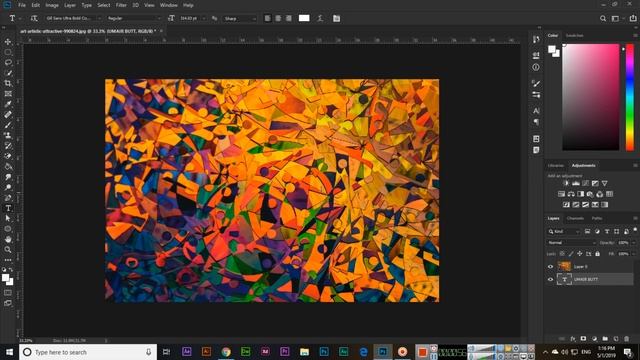The image size is (640, 360).
Task: Click the Create new group folder icon
Action: (605, 339)
